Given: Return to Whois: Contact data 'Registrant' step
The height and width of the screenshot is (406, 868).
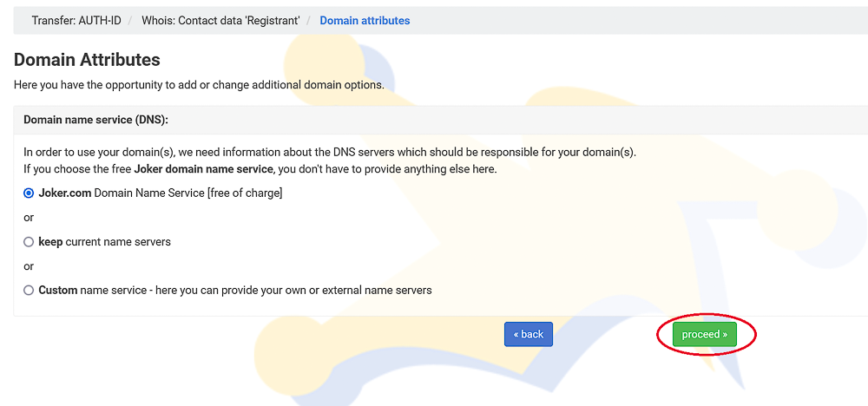Looking at the screenshot, I should pyautogui.click(x=220, y=21).
